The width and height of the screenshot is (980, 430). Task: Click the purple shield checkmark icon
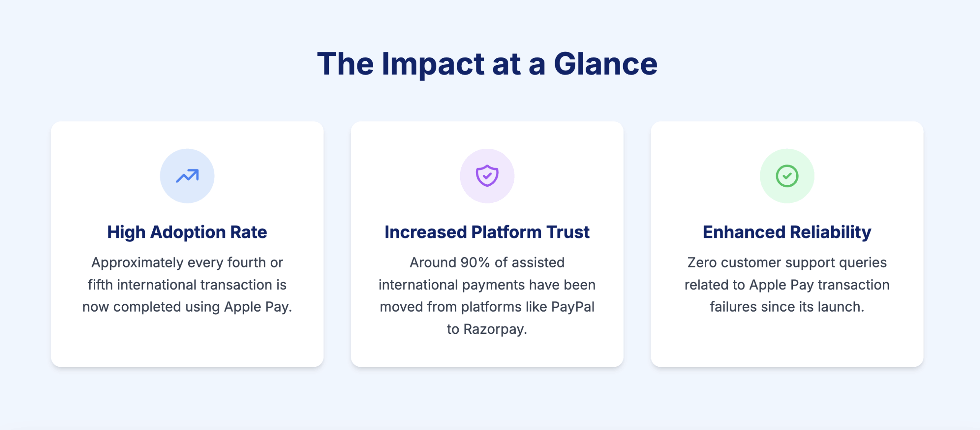coord(487,176)
